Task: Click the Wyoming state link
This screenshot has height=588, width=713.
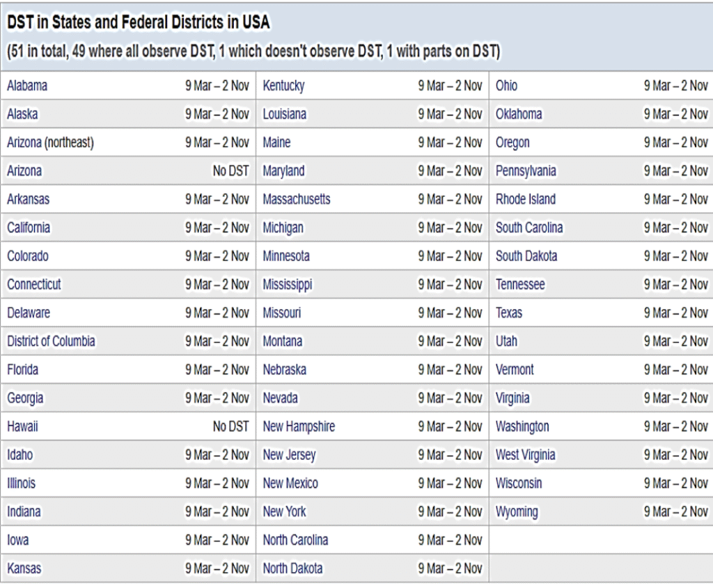Action: [x=517, y=512]
